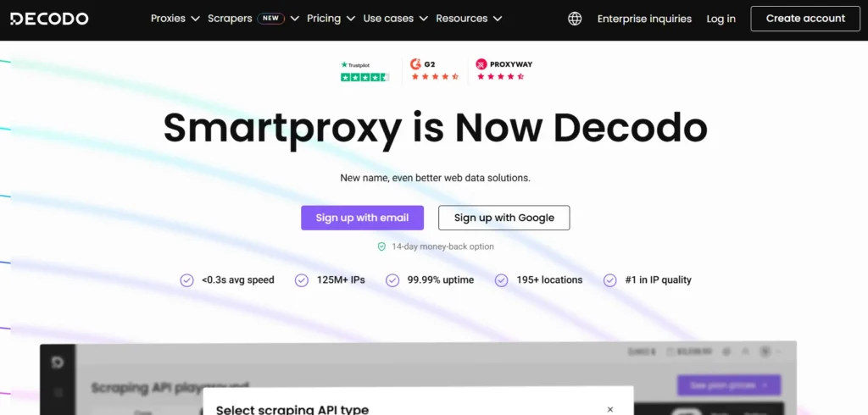Open the Use cases navigation menu
868x415 pixels.
388,19
